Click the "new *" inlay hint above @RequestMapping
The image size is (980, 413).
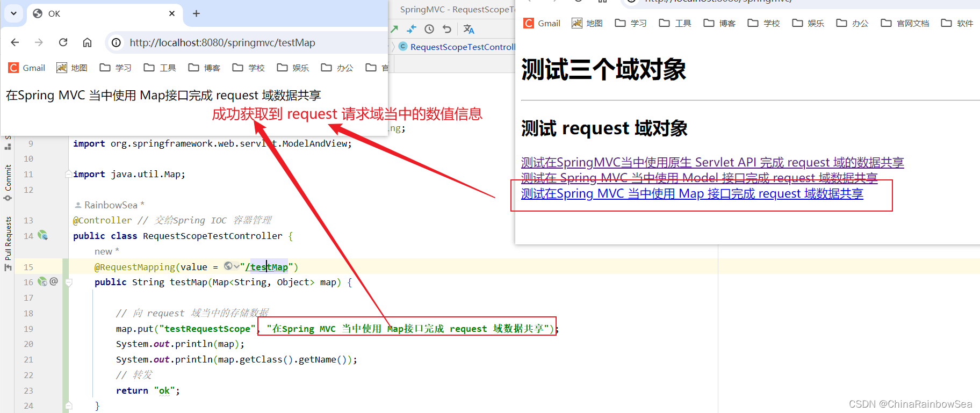tap(107, 251)
